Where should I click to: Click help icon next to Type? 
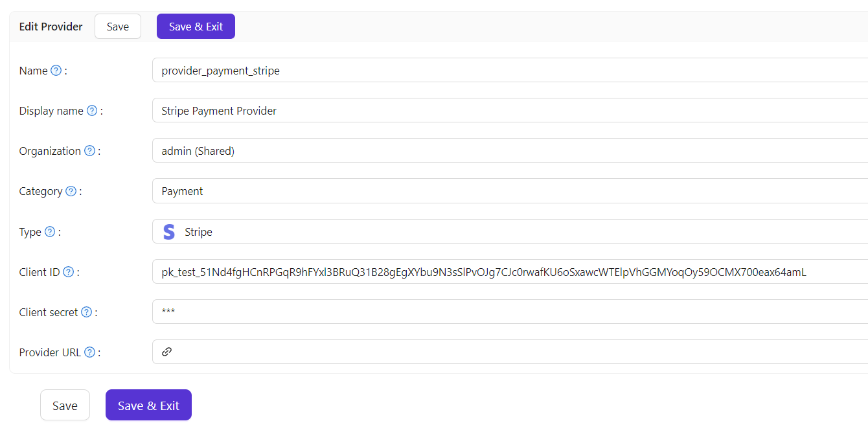[50, 232]
